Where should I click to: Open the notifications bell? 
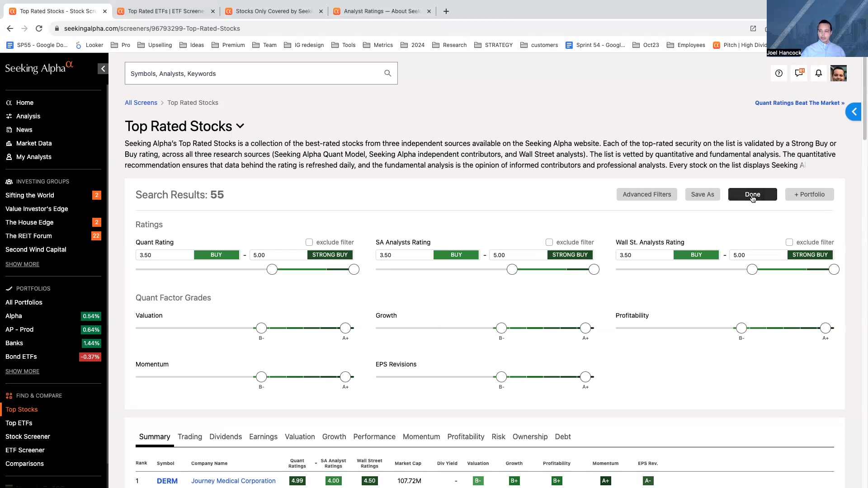click(819, 73)
